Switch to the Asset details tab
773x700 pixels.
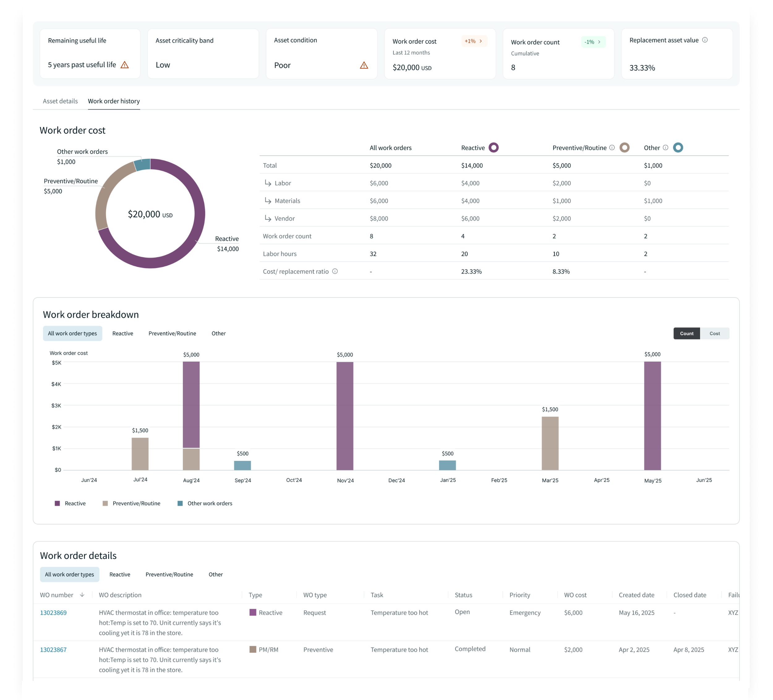(x=60, y=101)
